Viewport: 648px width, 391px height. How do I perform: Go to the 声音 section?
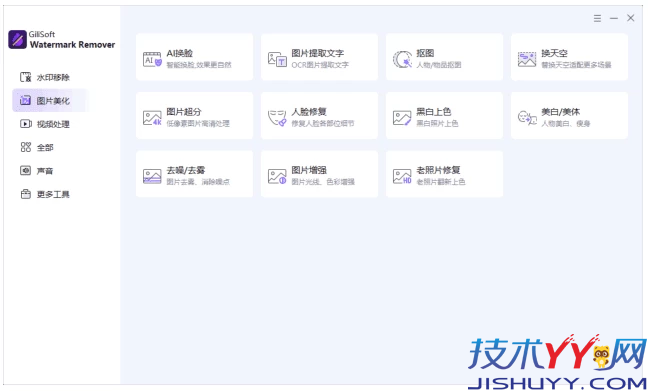pos(50,171)
